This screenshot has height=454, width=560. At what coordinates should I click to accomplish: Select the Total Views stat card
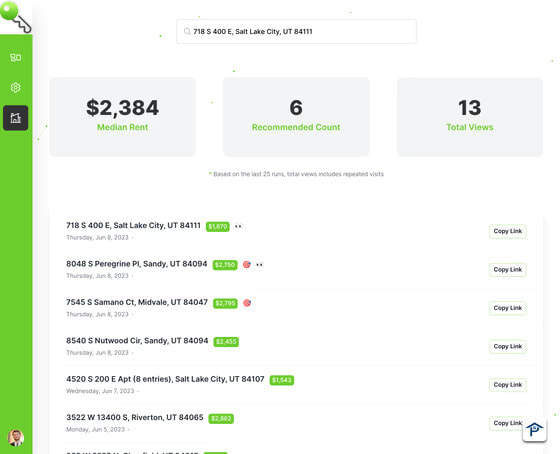[470, 117]
